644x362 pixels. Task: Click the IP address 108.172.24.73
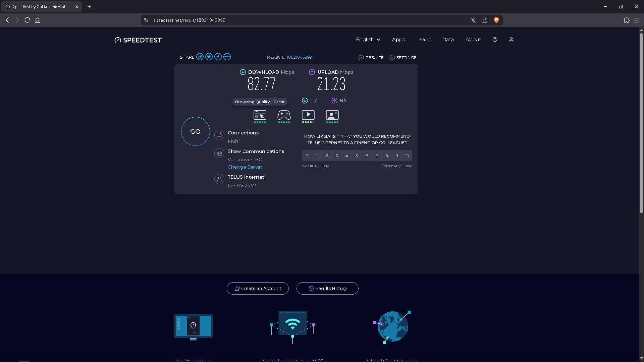tap(242, 185)
